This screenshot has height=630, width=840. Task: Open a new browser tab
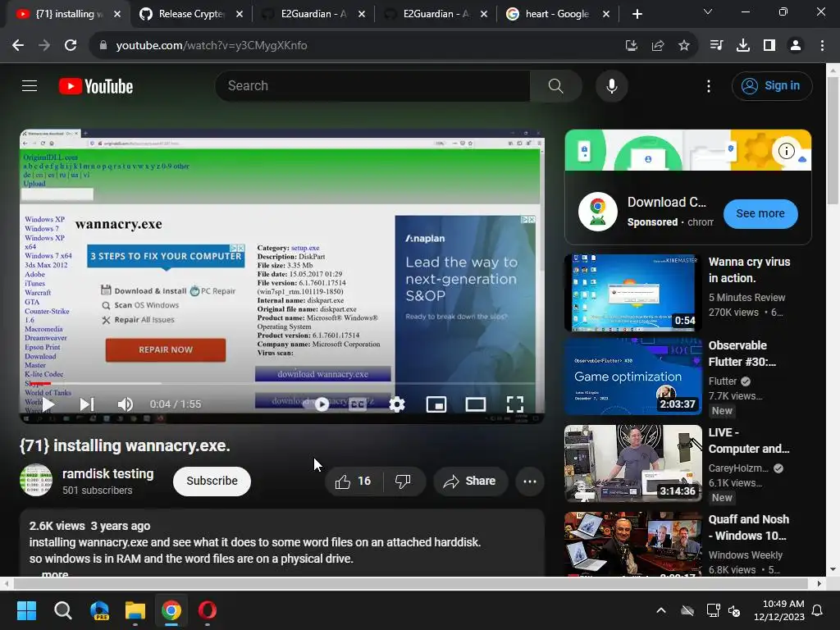[x=637, y=14]
